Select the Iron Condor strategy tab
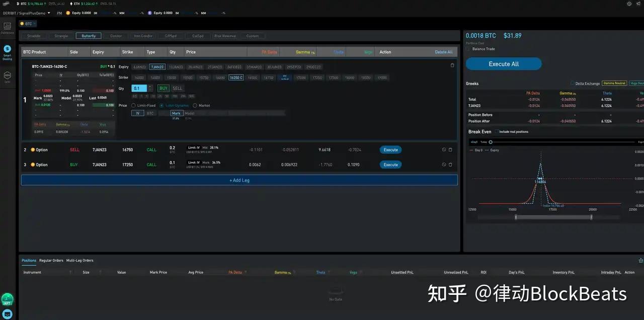The height and width of the screenshot is (320, 644). click(143, 36)
